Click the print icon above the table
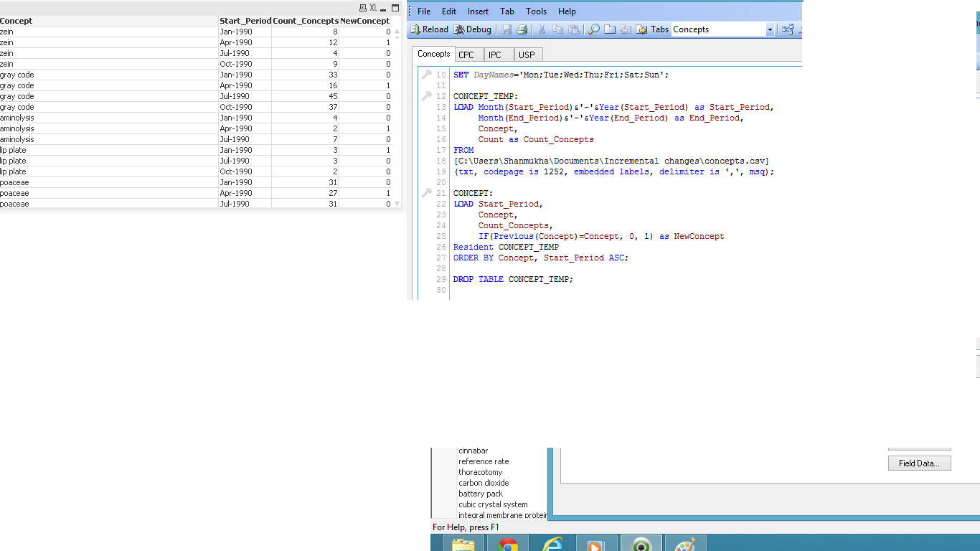Screen dimensions: 980x551 point(362,8)
